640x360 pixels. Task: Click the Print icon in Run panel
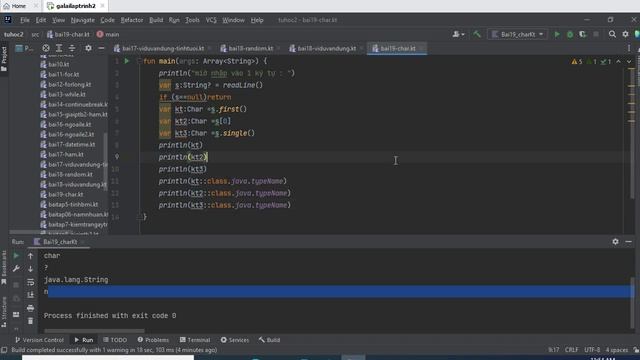[x=31, y=308]
